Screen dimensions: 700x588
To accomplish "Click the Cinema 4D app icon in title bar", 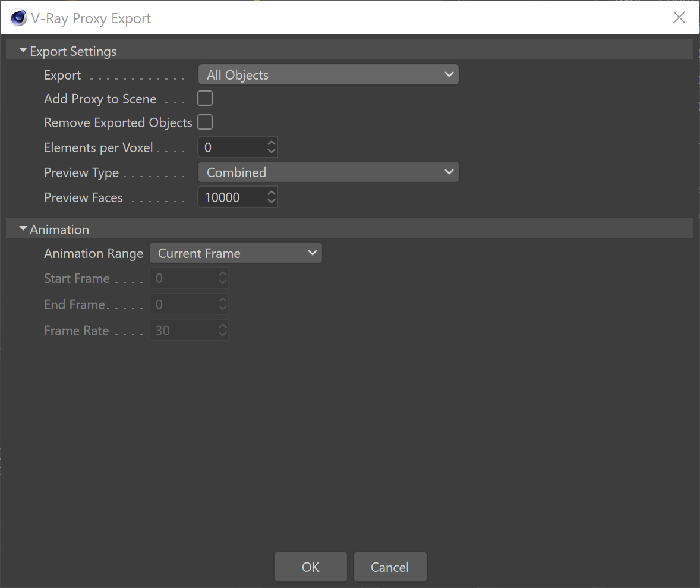I will click(x=18, y=18).
